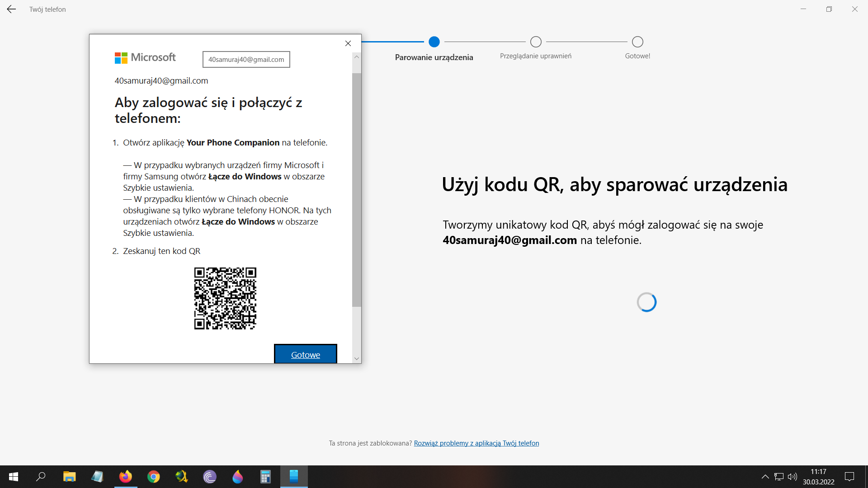868x488 pixels.
Task: Click Your Phone app taskbar icon
Action: 294,477
